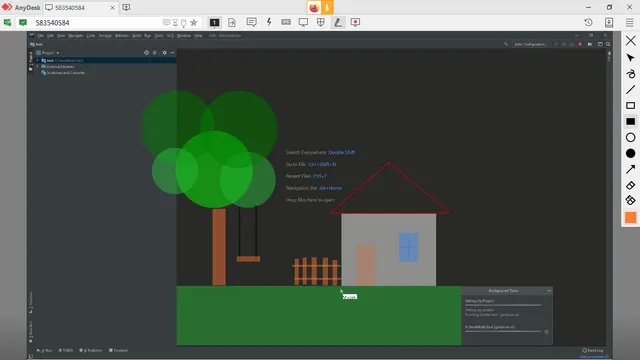640x360 pixels.
Task: Open the display settings monitor icon
Action: pyautogui.click(x=303, y=22)
